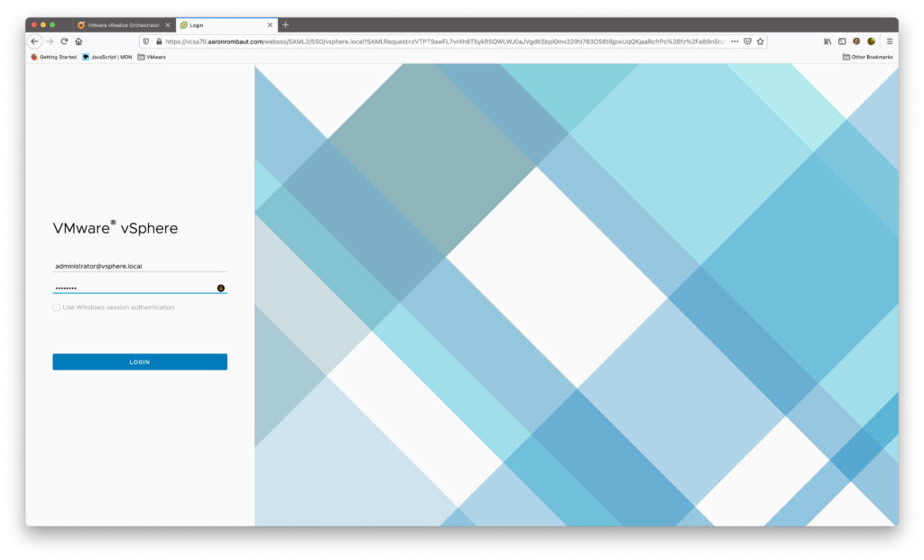Save page to Pocket
Screen dimensions: 924x560
click(x=747, y=41)
